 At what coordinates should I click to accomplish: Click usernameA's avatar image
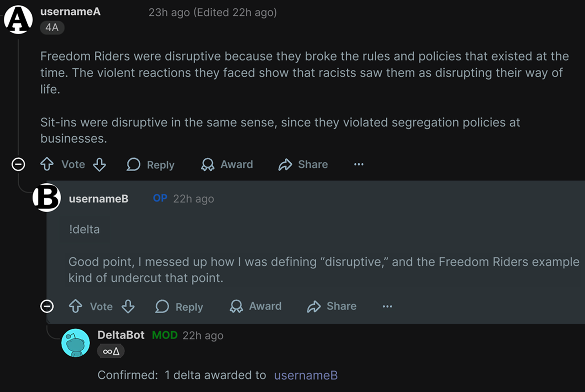(x=18, y=19)
